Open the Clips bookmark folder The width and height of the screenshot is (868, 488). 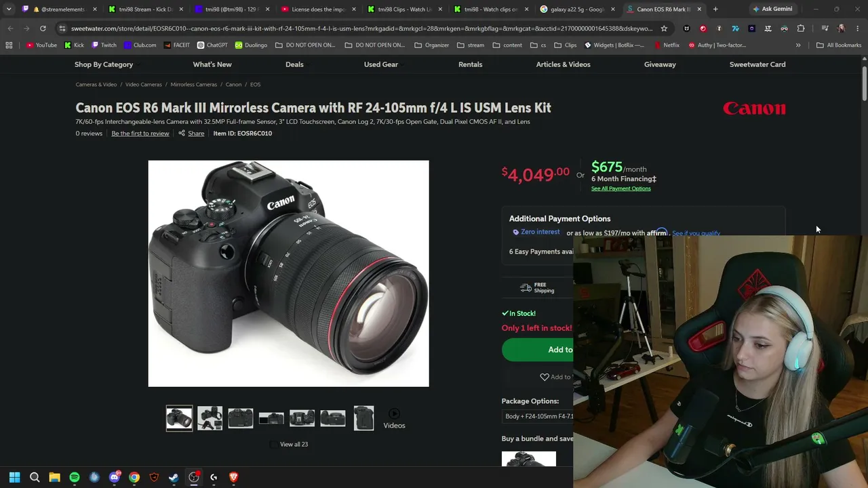(x=565, y=45)
